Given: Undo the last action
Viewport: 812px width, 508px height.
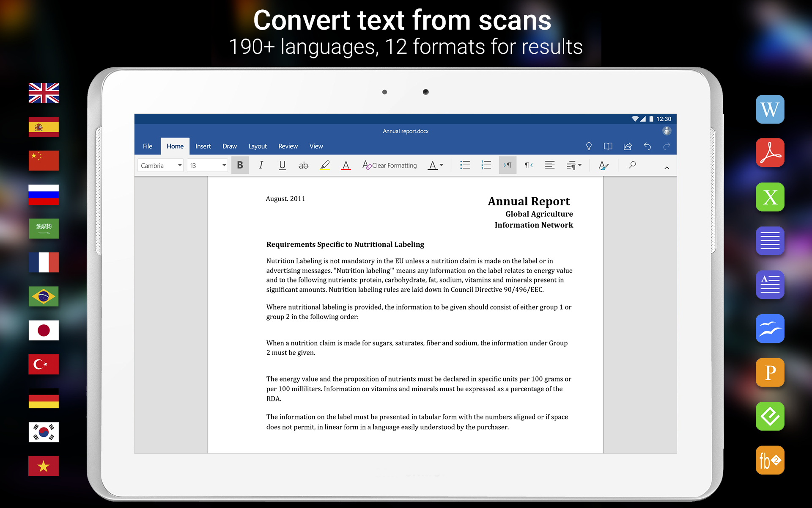Looking at the screenshot, I should [647, 146].
